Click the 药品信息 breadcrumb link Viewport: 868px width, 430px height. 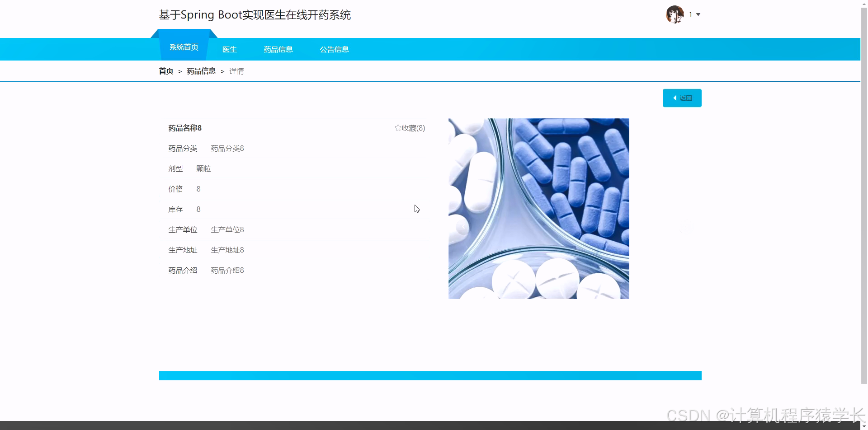[x=201, y=71]
